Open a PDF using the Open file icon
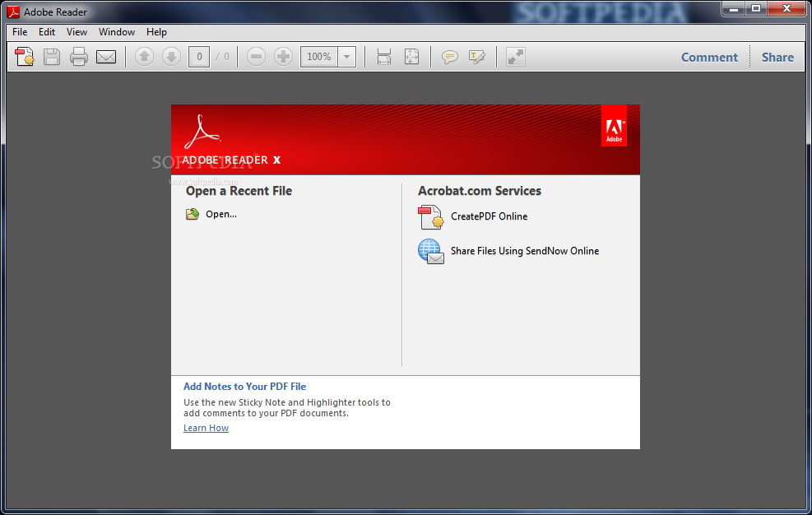Viewport: 812px width, 515px height. pos(24,56)
